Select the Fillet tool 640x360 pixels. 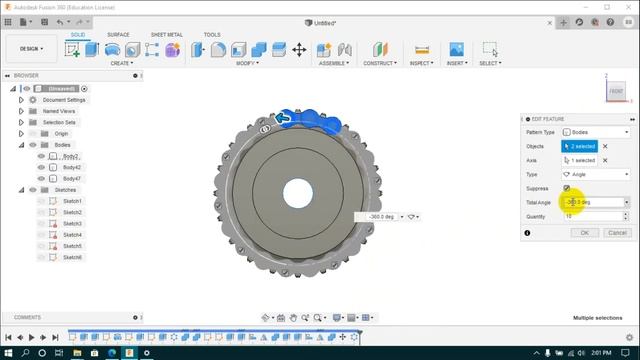[218, 50]
